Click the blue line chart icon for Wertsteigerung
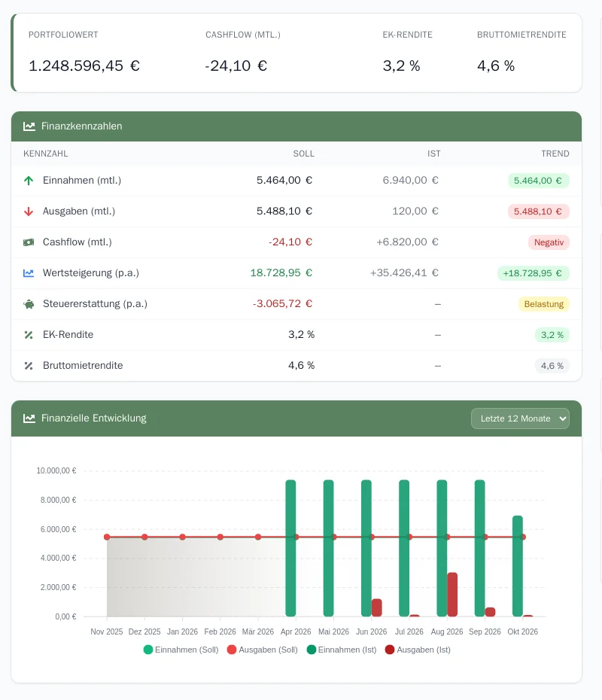The image size is (602, 700). coord(29,272)
